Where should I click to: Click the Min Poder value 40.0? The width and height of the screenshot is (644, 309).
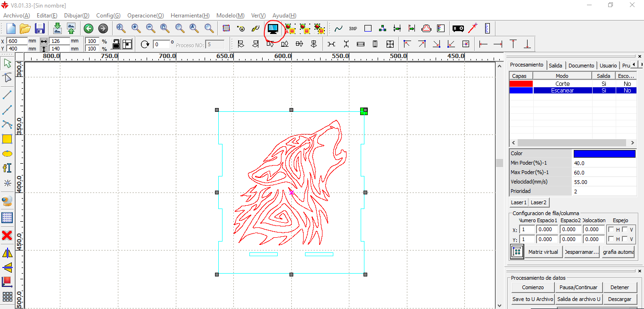604,163
